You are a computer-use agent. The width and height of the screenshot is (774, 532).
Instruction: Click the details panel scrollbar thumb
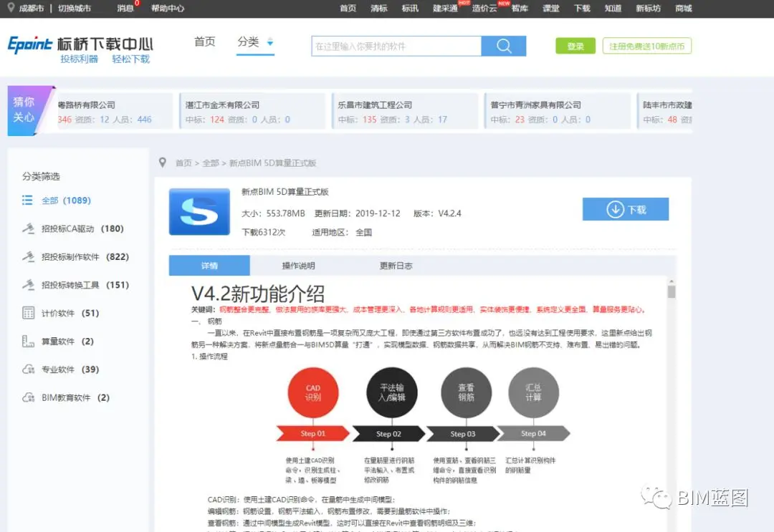point(672,291)
